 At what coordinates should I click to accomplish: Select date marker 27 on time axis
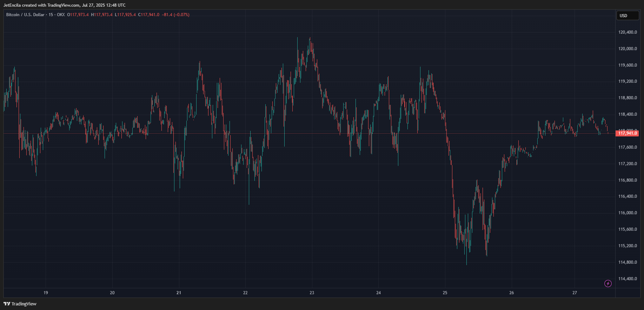[575, 292]
